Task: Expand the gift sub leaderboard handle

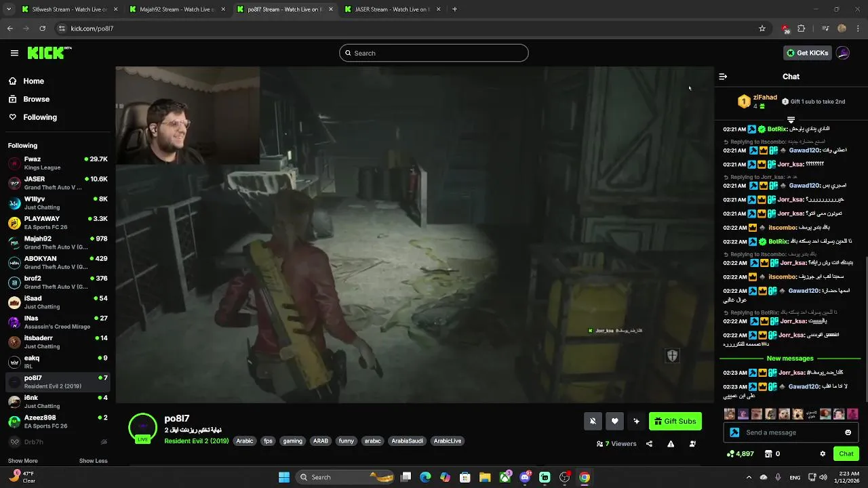Action: (791, 120)
